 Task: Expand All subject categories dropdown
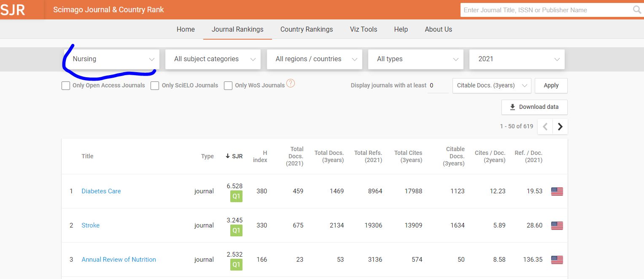tap(213, 59)
